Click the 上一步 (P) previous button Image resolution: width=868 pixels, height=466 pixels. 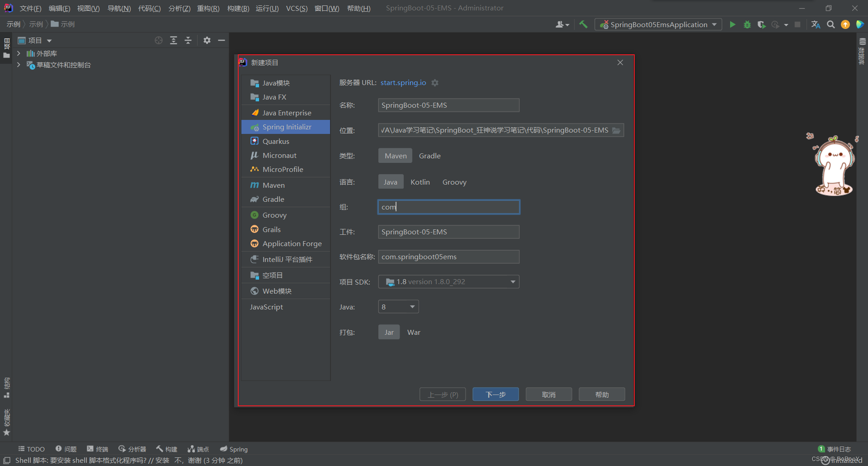(x=443, y=395)
